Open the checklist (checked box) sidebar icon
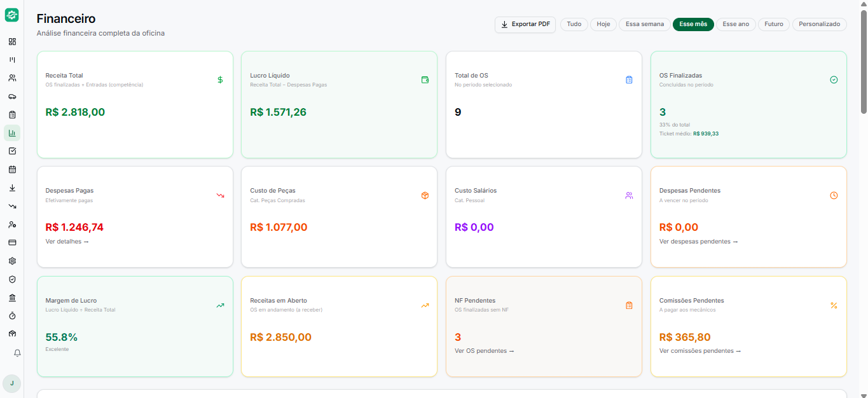The width and height of the screenshot is (868, 398). [12, 151]
